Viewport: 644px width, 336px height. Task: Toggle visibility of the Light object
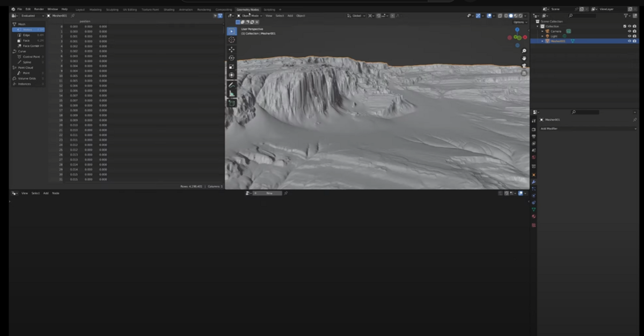(x=630, y=36)
